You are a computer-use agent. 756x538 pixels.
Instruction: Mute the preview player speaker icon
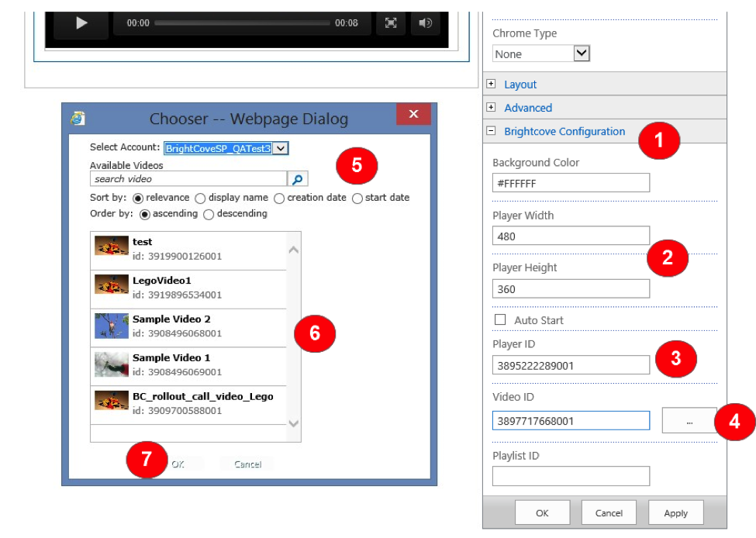[425, 23]
